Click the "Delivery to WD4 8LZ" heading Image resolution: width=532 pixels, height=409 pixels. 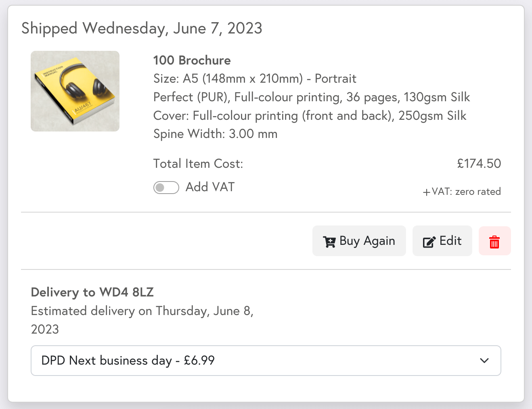92,292
